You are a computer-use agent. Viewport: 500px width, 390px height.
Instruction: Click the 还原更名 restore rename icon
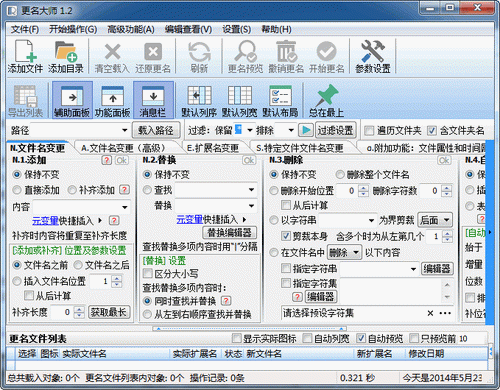[x=153, y=56]
